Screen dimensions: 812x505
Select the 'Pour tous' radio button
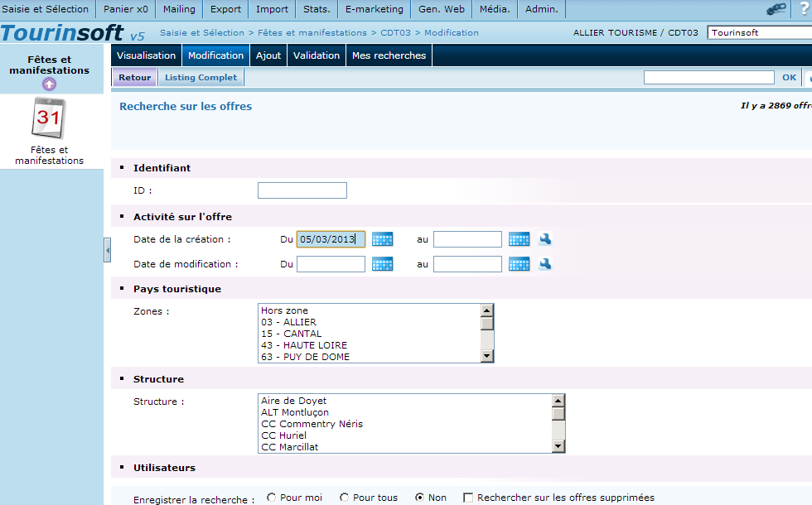pos(345,498)
